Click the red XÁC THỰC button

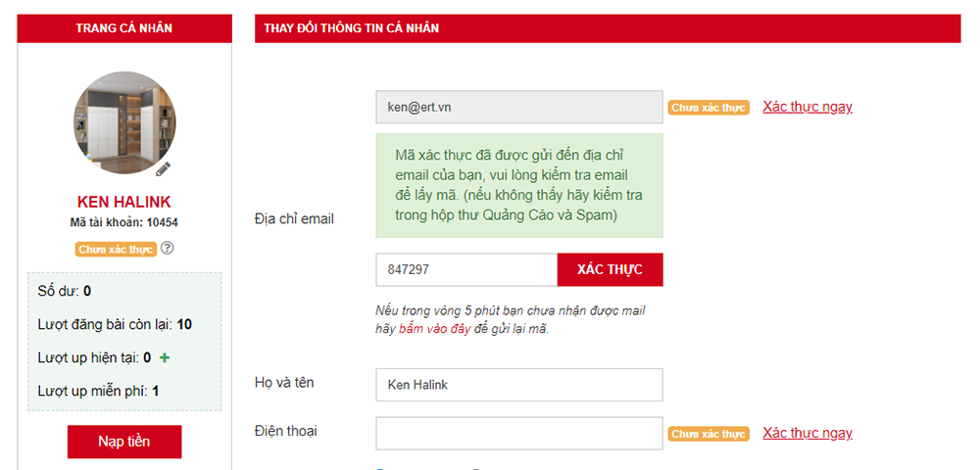610,269
